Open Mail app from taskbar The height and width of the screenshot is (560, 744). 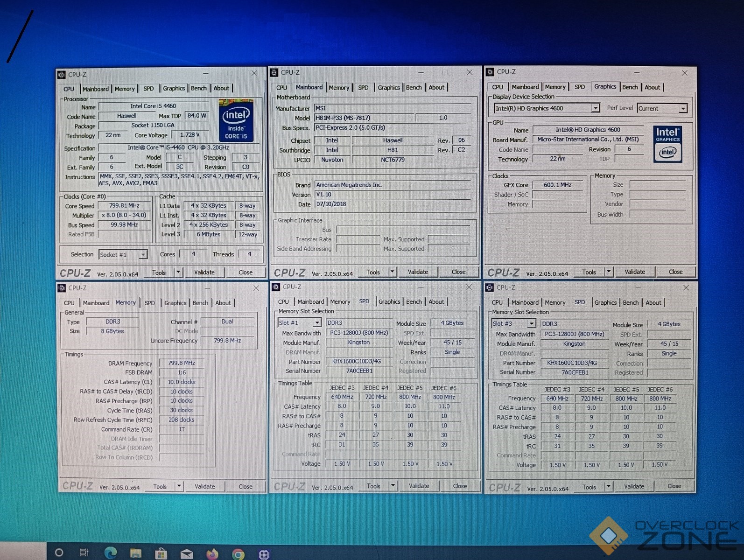(x=187, y=554)
